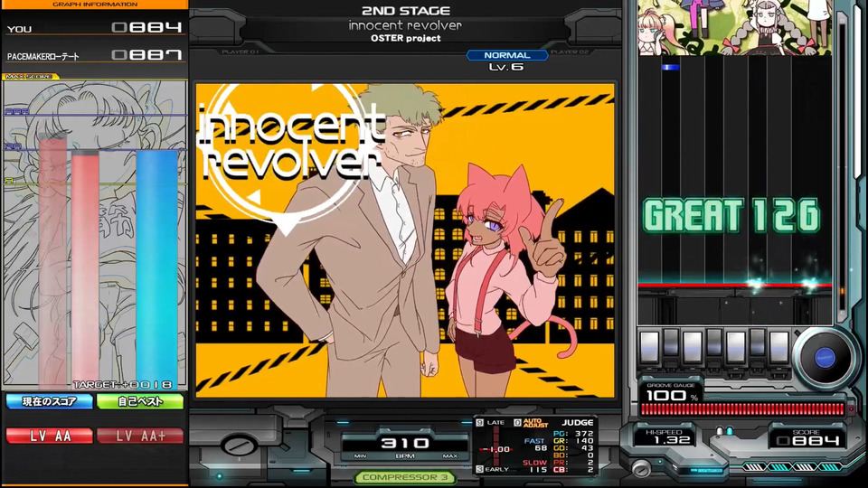Tap the first white key of the keyboard
The height and width of the screenshot is (488, 868).
pos(649,347)
